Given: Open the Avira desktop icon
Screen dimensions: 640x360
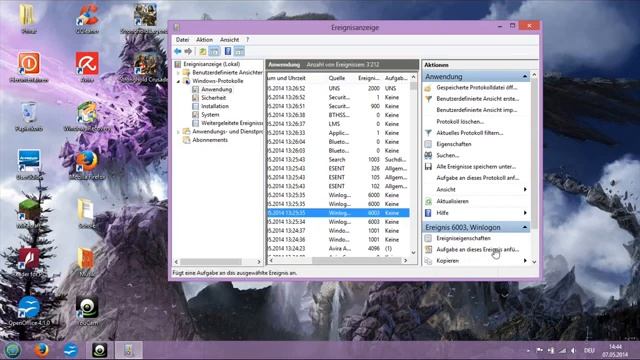Looking at the screenshot, I should [87, 67].
